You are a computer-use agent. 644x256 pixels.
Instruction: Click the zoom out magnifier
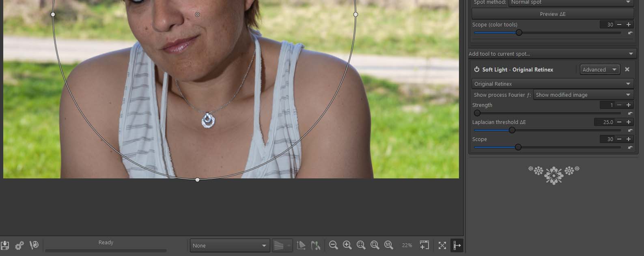(x=334, y=245)
